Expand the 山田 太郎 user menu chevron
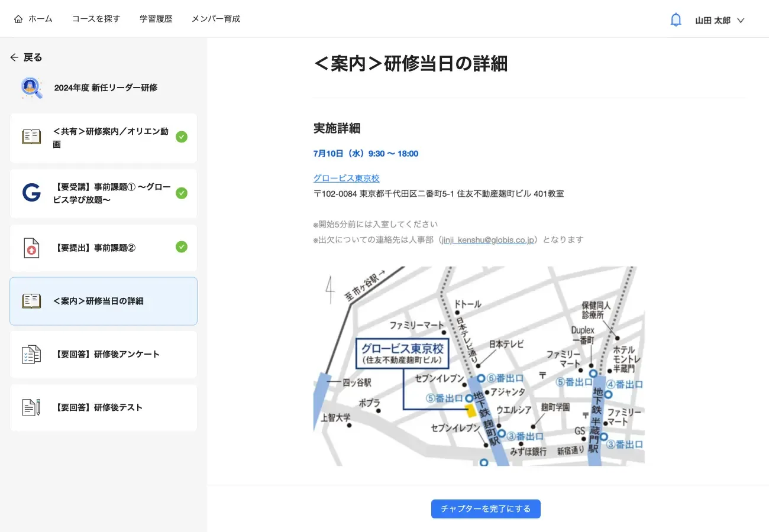Image resolution: width=769 pixels, height=532 pixels. (741, 21)
